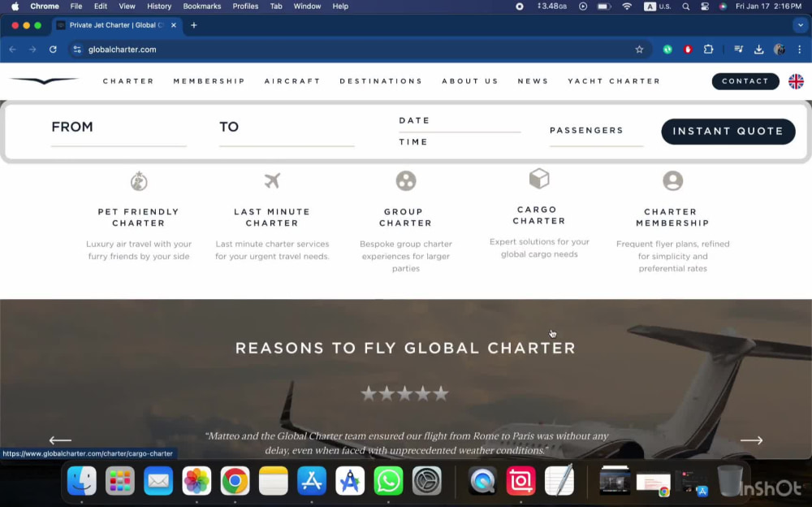Image resolution: width=812 pixels, height=507 pixels.
Task: Open the News navigation item
Action: (533, 81)
